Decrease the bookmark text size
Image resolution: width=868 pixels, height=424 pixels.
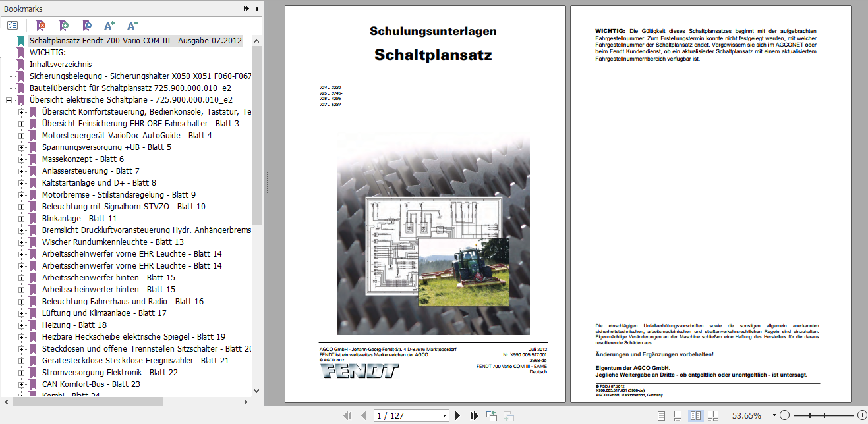(x=132, y=26)
